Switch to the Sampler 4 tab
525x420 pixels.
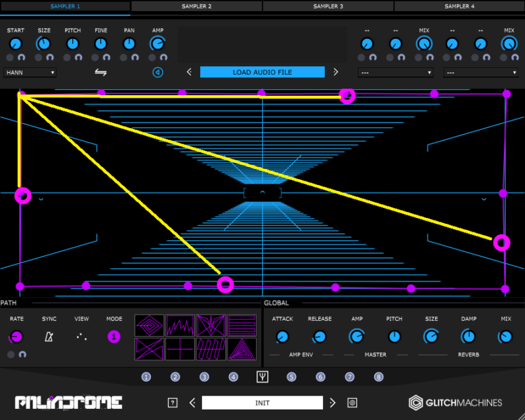tap(459, 6)
